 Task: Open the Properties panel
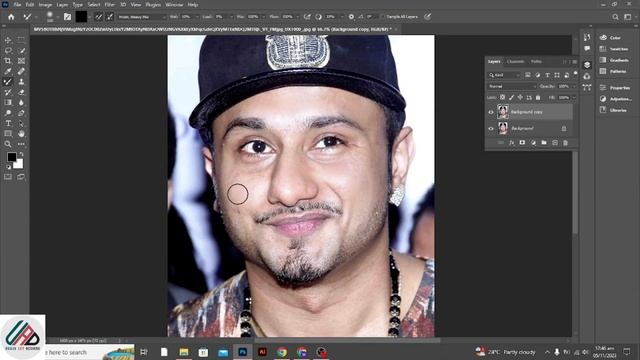tap(615, 87)
